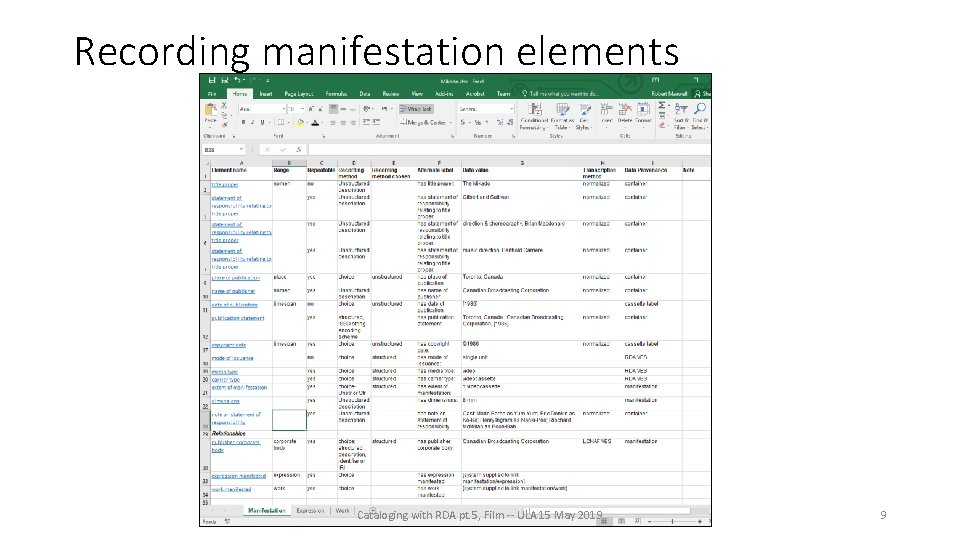The width and height of the screenshot is (960, 540).
Task: Click the formula bar input
Action: [x=509, y=149]
